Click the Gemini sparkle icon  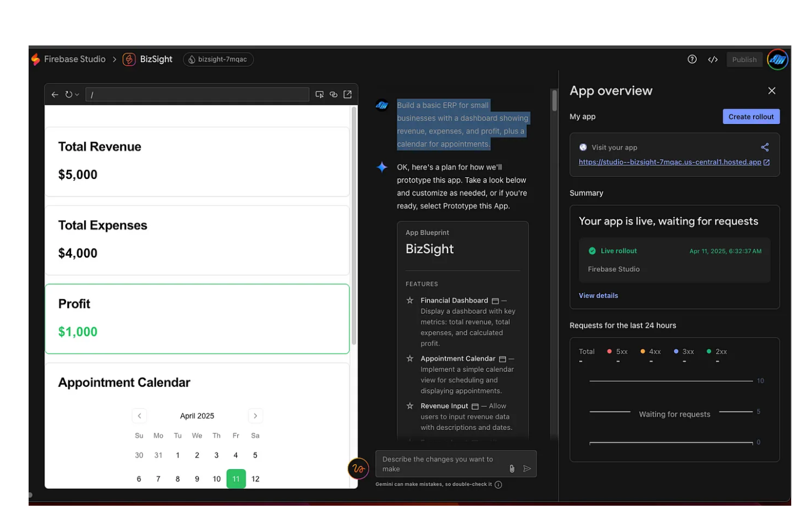pyautogui.click(x=382, y=167)
